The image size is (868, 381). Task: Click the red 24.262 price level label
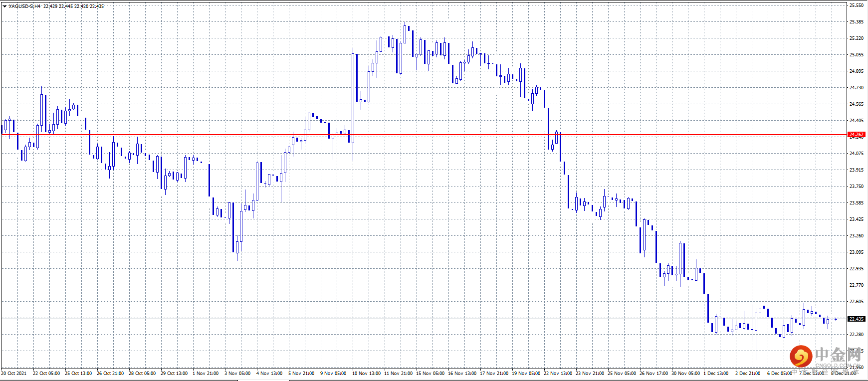pyautogui.click(x=857, y=135)
